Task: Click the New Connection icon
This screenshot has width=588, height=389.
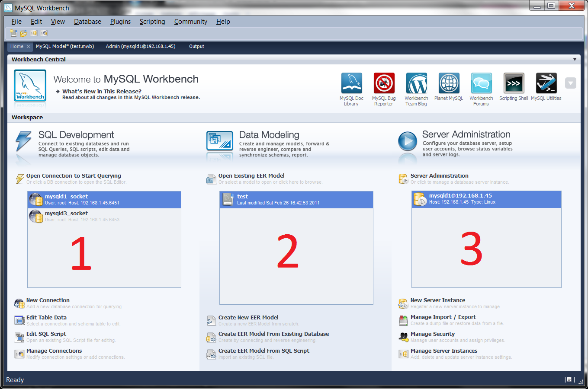Action: pyautogui.click(x=19, y=303)
